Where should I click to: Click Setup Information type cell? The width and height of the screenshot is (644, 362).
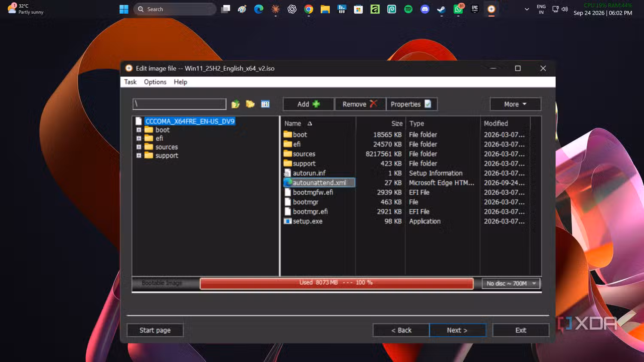click(436, 173)
